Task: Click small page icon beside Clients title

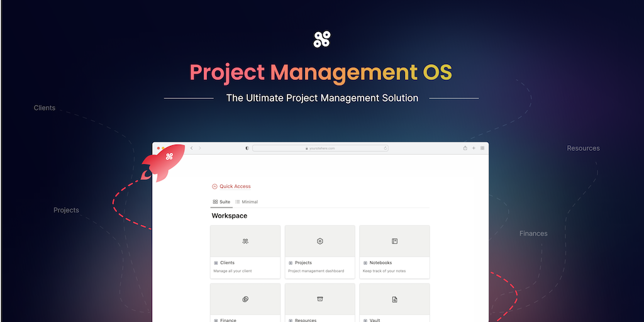Action: coord(216,263)
